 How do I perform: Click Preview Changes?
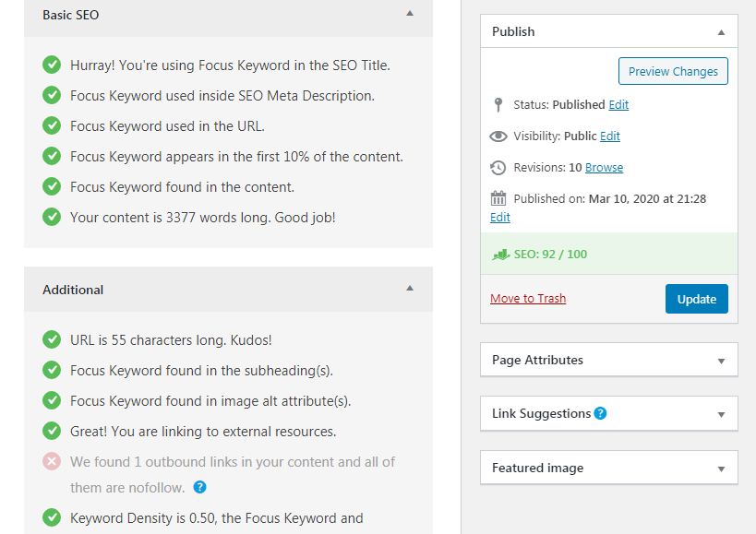point(673,71)
